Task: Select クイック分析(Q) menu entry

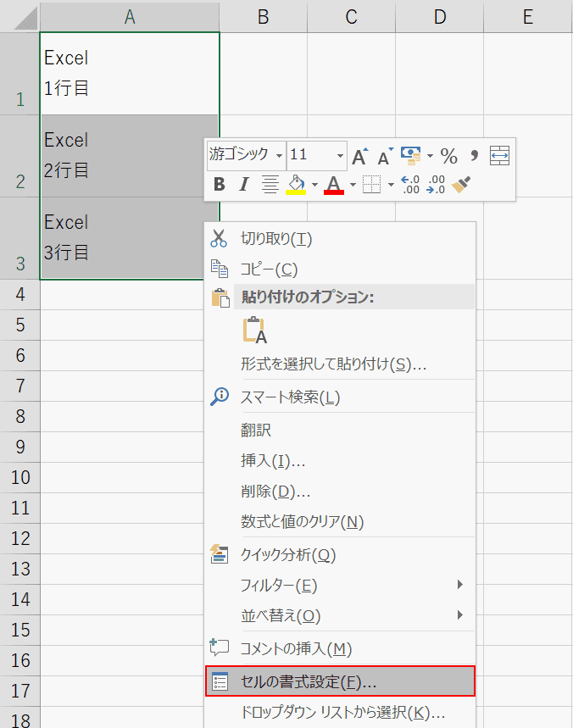Action: pyautogui.click(x=340, y=555)
